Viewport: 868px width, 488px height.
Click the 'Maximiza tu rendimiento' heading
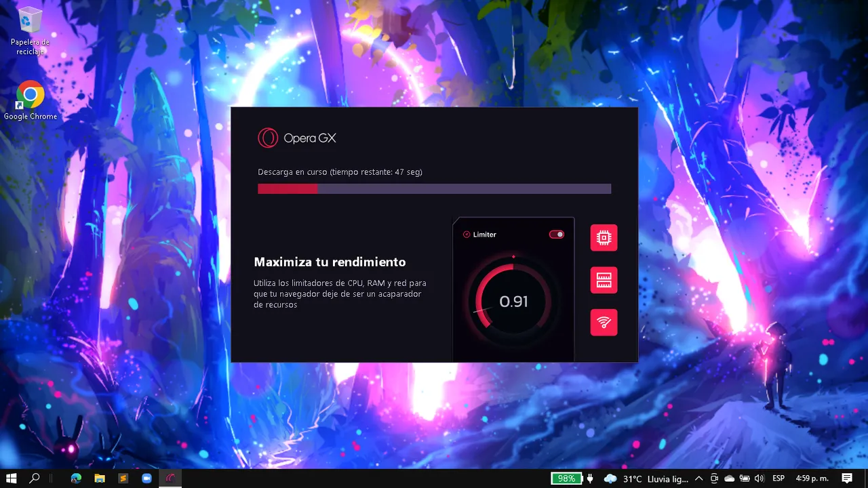[330, 262]
